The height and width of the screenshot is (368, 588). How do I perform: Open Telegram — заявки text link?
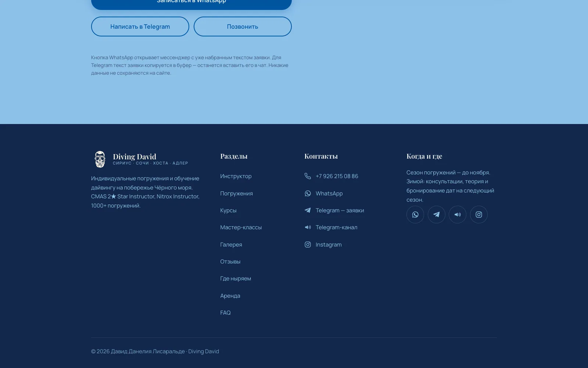[x=340, y=210]
